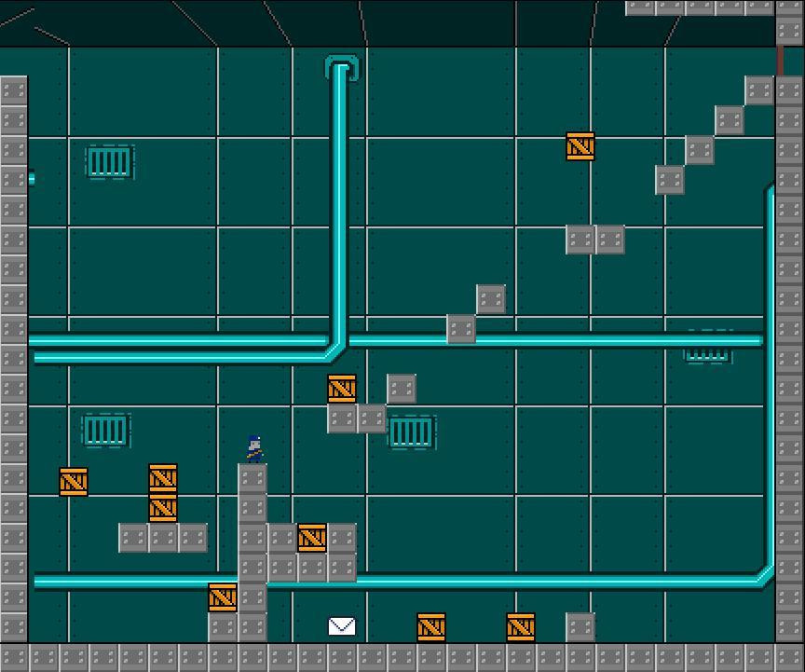The height and width of the screenshot is (672, 805).
Task: Click the single gray block standing on the floor
Action: 580,627
